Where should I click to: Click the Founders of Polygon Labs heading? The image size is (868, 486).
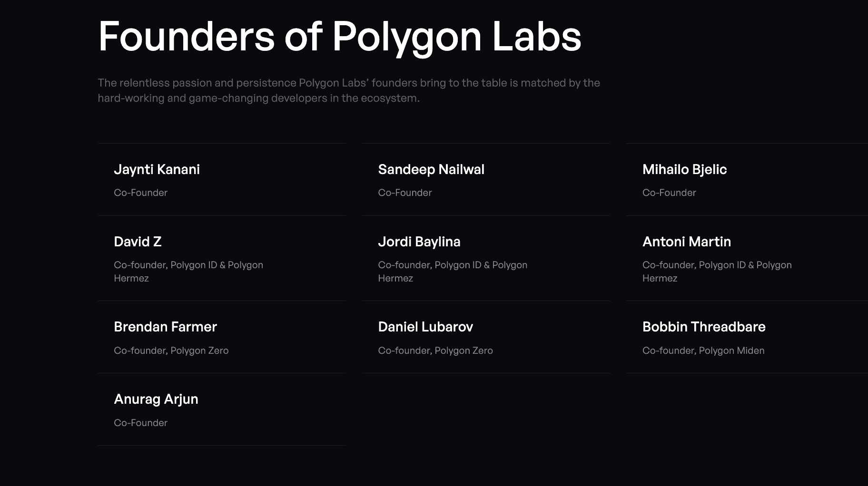[x=339, y=37]
